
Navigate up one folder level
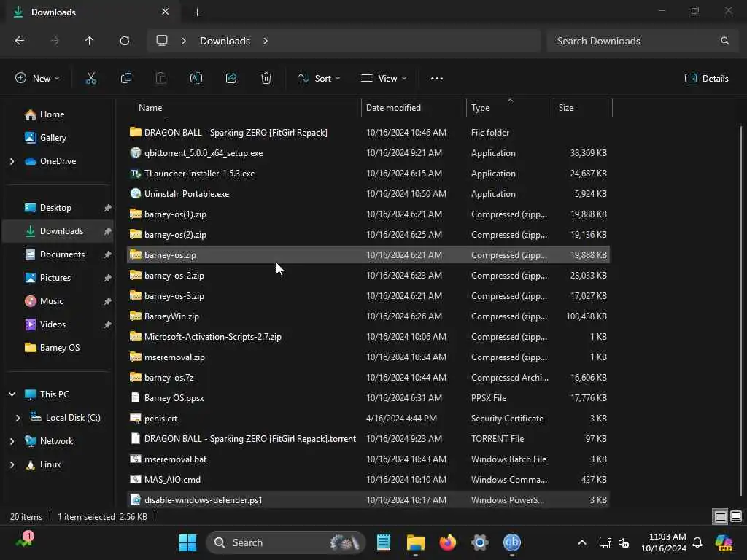pos(89,41)
